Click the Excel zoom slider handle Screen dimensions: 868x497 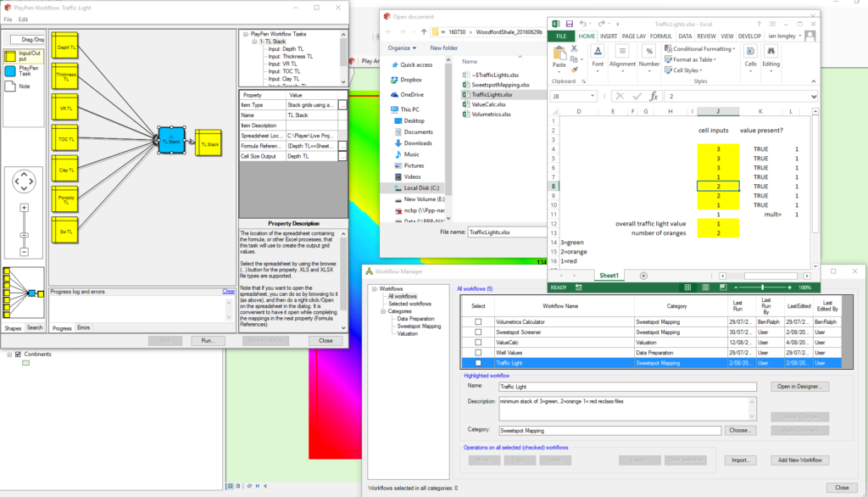[762, 288]
